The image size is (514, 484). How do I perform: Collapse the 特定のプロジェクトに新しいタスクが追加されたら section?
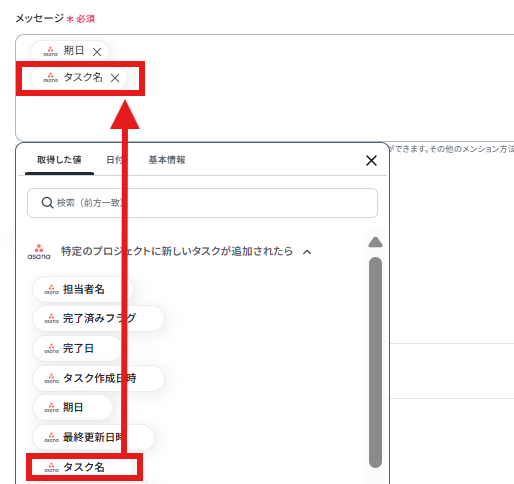(x=307, y=252)
